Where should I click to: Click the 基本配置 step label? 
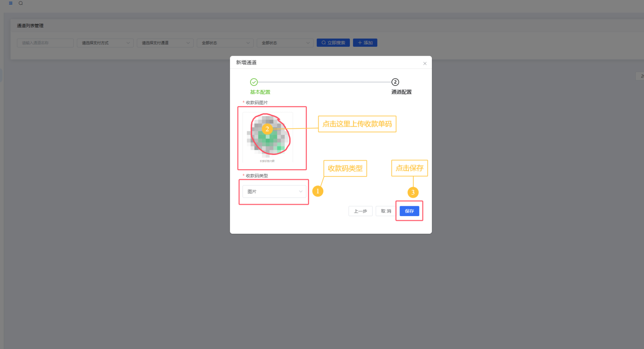260,92
